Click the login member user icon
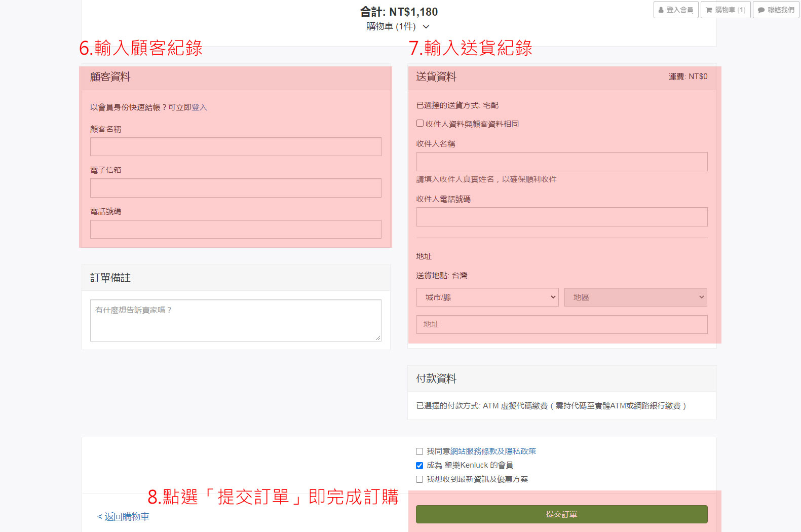The width and height of the screenshot is (801, 532). (x=661, y=10)
